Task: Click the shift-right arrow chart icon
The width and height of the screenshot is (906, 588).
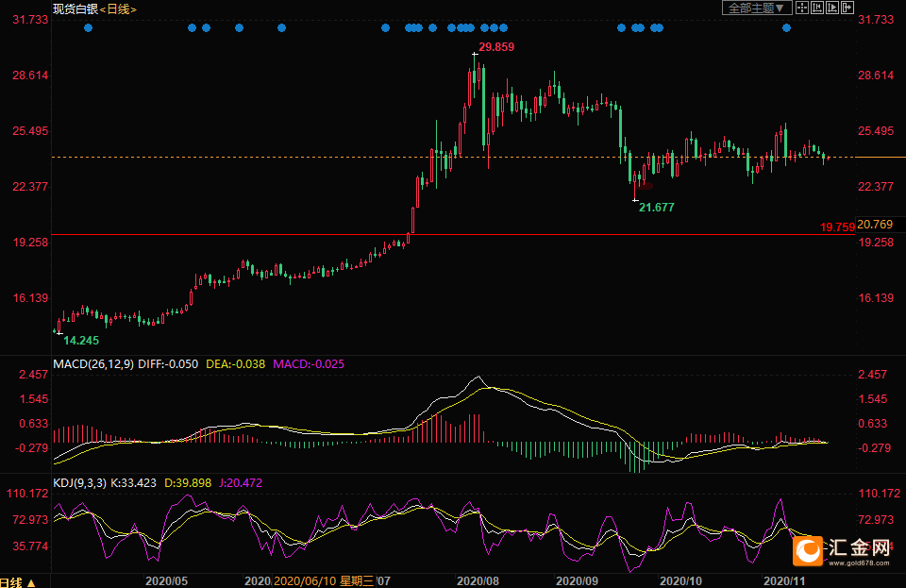Action: click(x=847, y=8)
